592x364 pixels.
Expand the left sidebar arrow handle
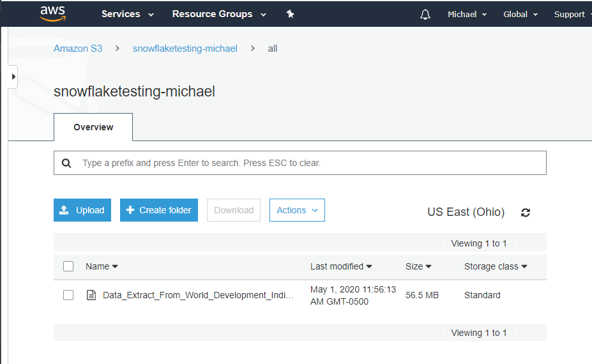click(13, 77)
